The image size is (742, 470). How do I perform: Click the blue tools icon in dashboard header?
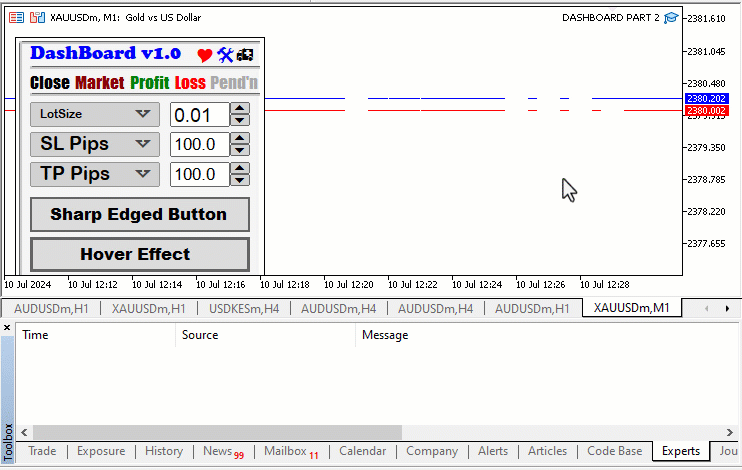[225, 55]
